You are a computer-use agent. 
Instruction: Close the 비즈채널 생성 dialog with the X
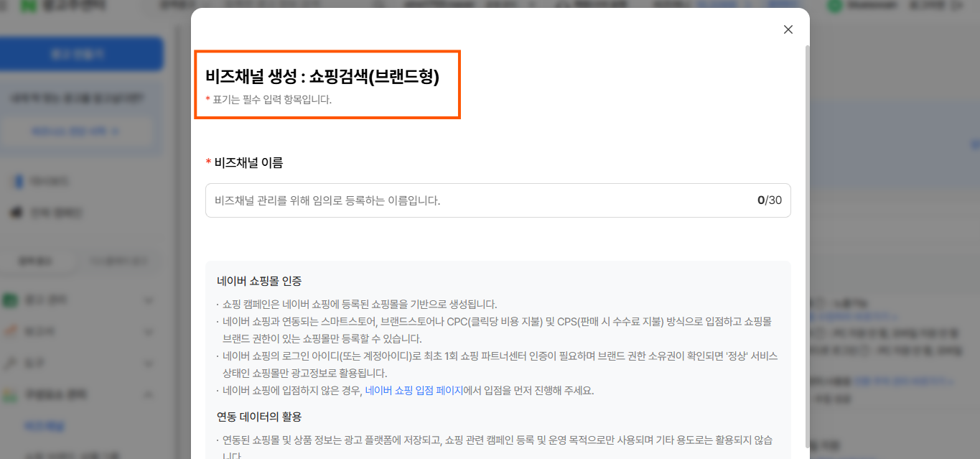click(788, 29)
